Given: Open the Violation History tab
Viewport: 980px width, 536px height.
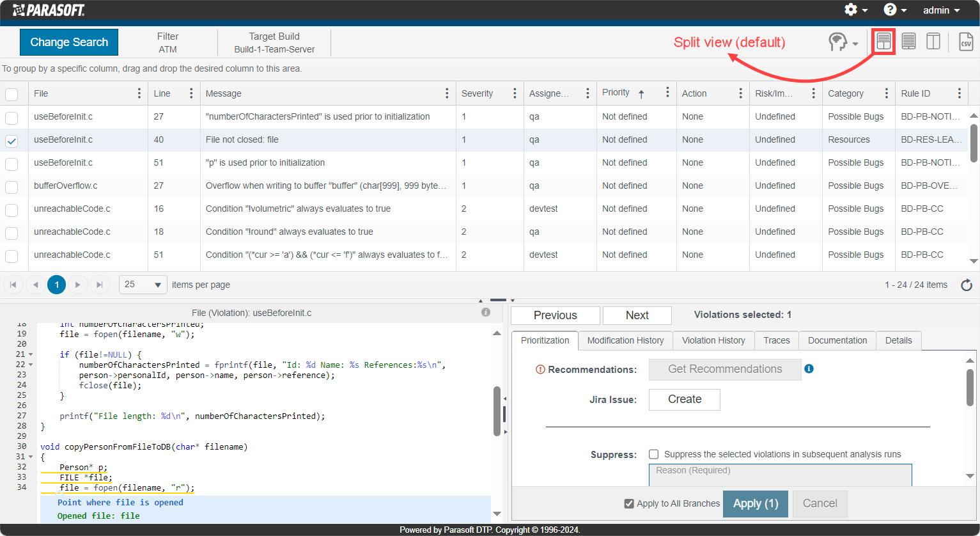Looking at the screenshot, I should 713,340.
